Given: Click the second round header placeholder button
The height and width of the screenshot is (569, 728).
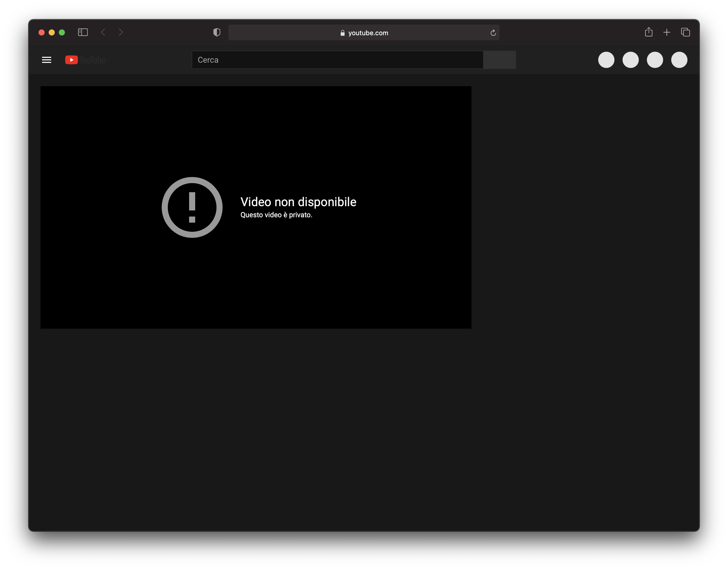Looking at the screenshot, I should click(630, 60).
